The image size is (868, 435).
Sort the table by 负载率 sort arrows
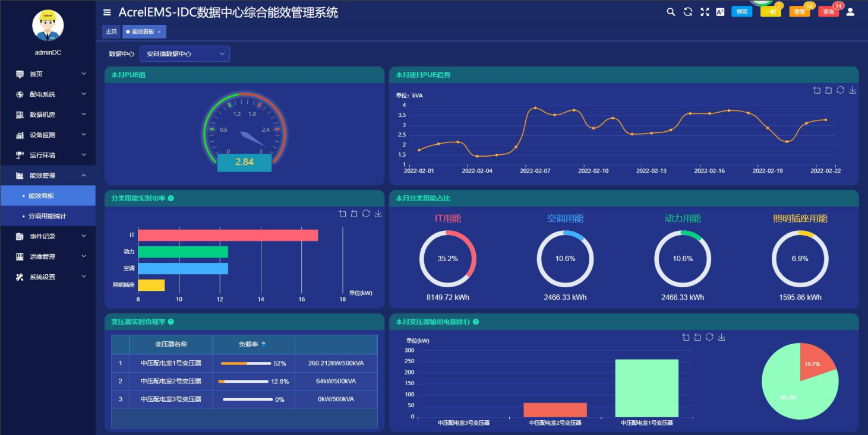point(264,344)
